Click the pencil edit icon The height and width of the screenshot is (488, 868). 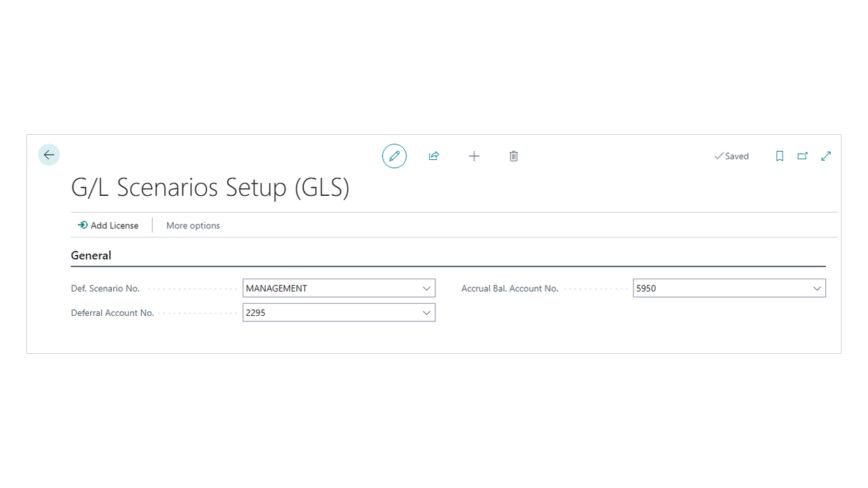pos(395,156)
